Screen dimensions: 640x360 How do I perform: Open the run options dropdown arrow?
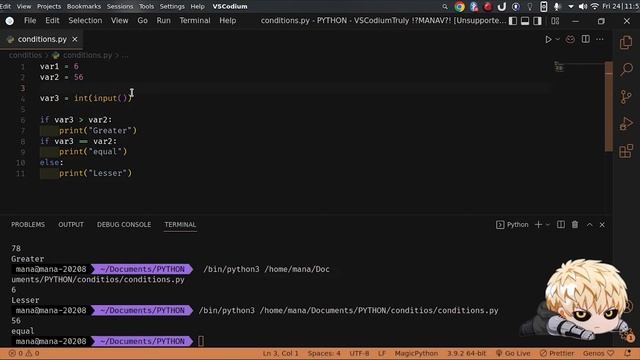point(558,40)
